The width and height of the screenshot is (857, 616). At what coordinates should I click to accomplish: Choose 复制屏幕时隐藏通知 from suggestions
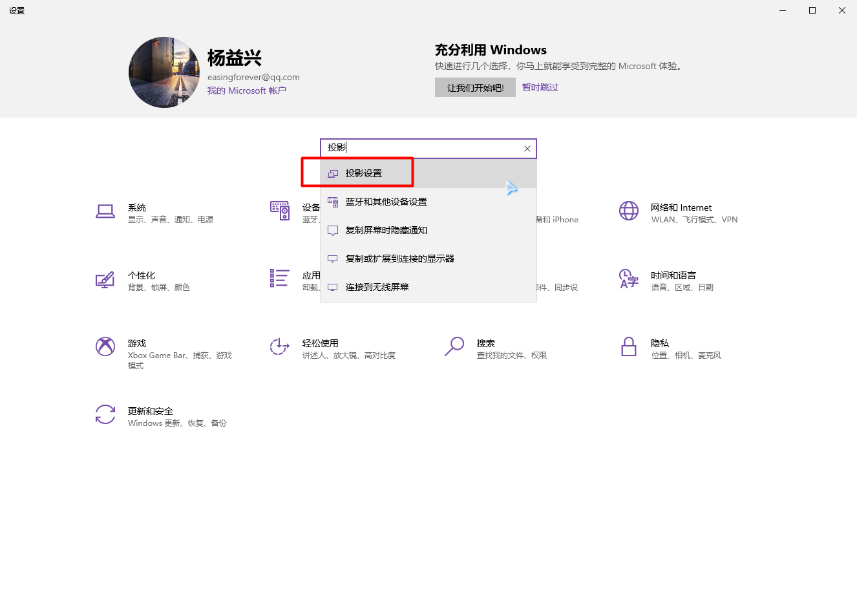coord(428,230)
